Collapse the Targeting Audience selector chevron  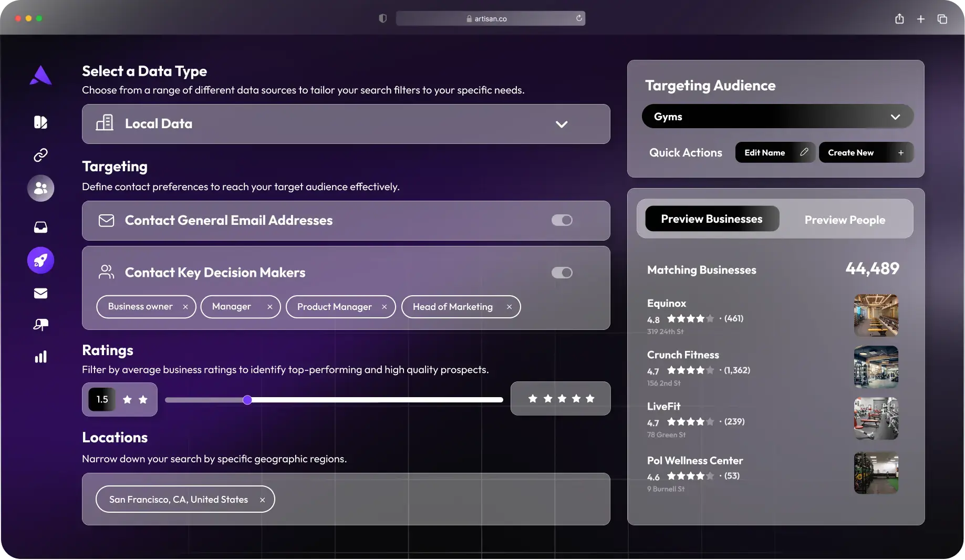[x=896, y=116]
